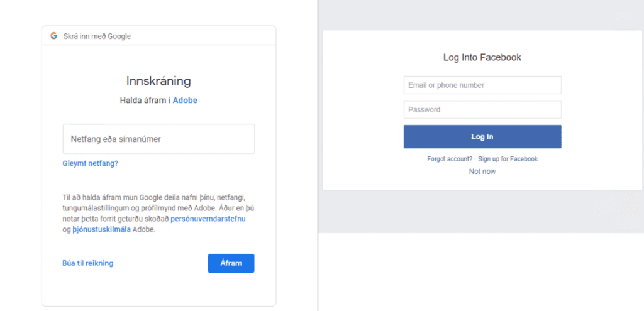This screenshot has height=311, width=644.
Task: Click the 'Innskráning' heading
Action: pyautogui.click(x=158, y=81)
